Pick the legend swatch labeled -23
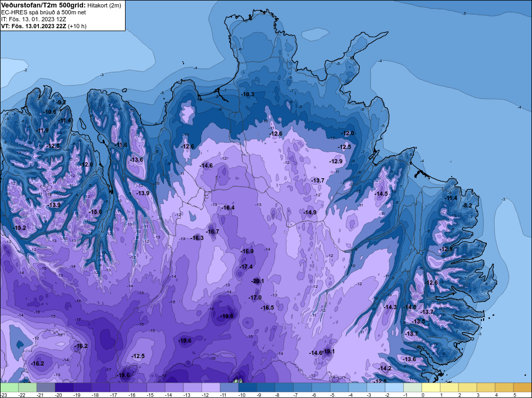 [x=9, y=387]
